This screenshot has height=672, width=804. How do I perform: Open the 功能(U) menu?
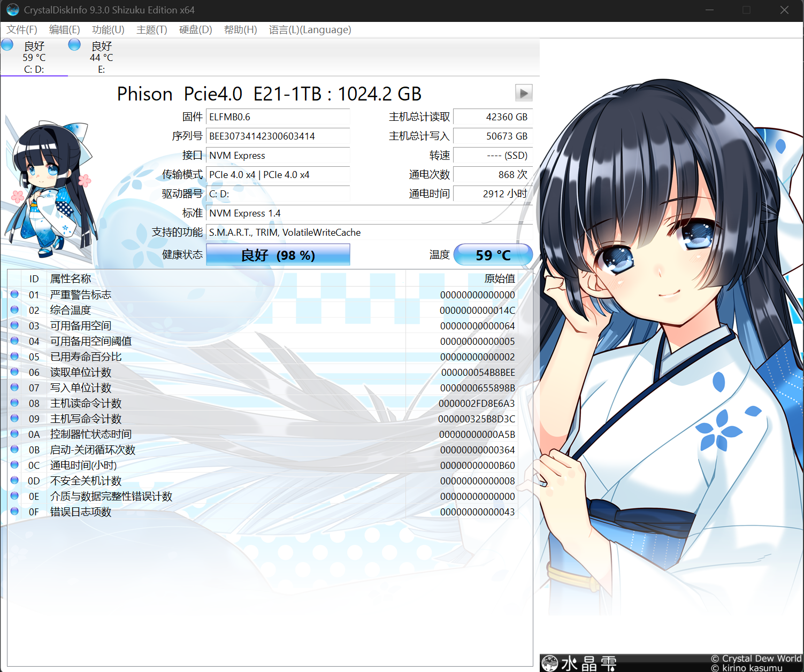tap(108, 30)
